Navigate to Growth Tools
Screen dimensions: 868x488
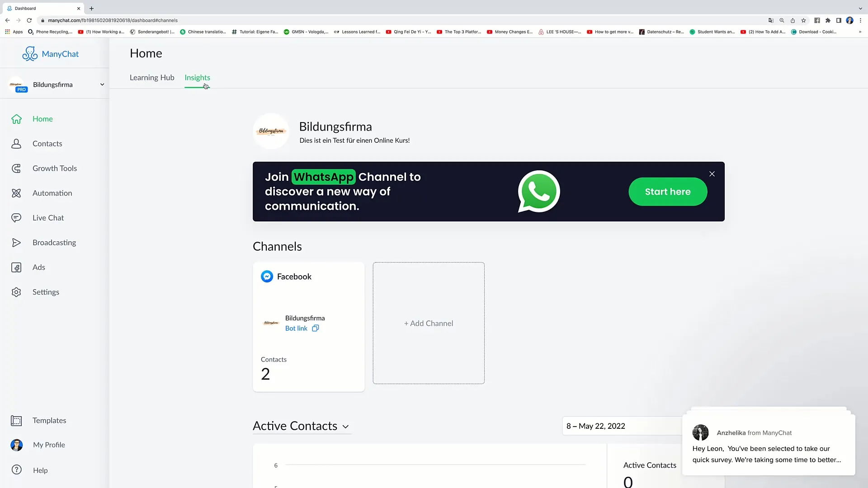[55, 168]
